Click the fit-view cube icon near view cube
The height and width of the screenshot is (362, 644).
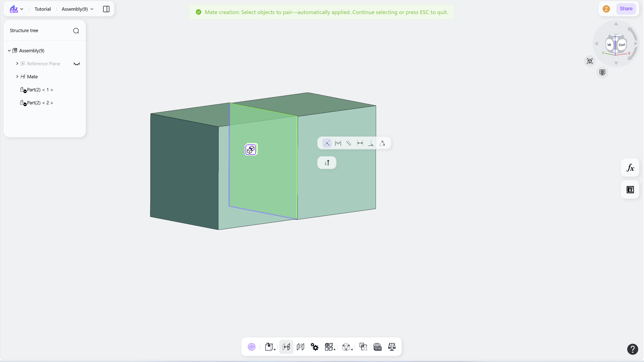tap(590, 61)
